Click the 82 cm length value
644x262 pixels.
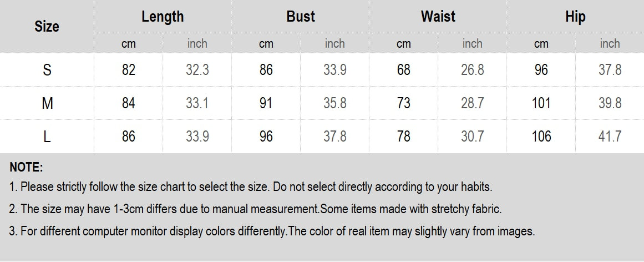coord(128,70)
